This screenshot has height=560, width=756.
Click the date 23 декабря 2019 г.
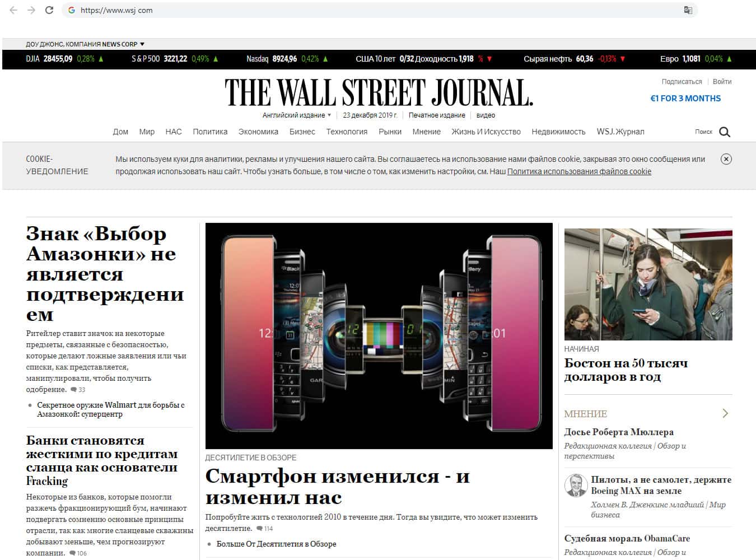coord(370,115)
